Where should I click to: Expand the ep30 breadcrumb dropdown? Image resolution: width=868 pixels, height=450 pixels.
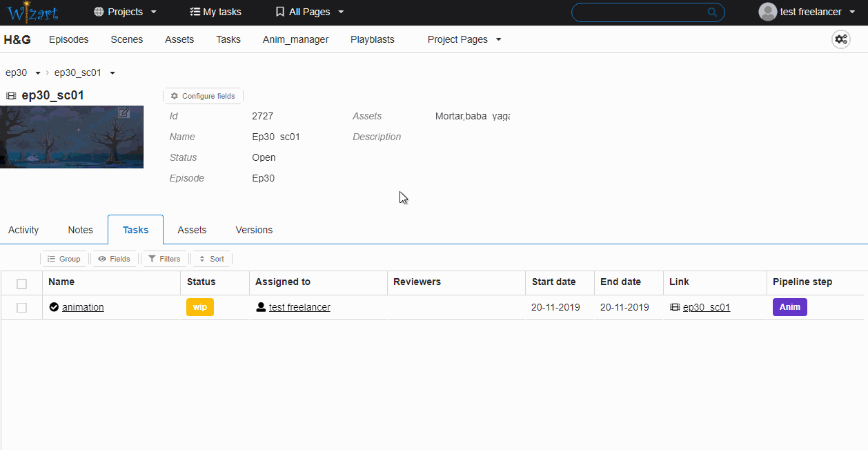(x=38, y=73)
